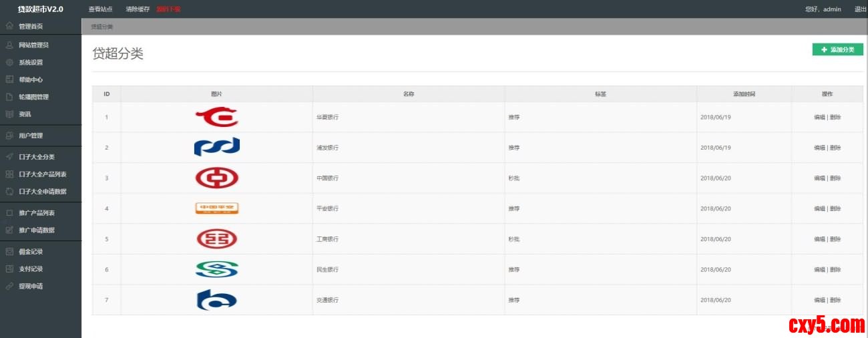
Task: Click the home icon beside 管理首页
Action: click(9, 26)
